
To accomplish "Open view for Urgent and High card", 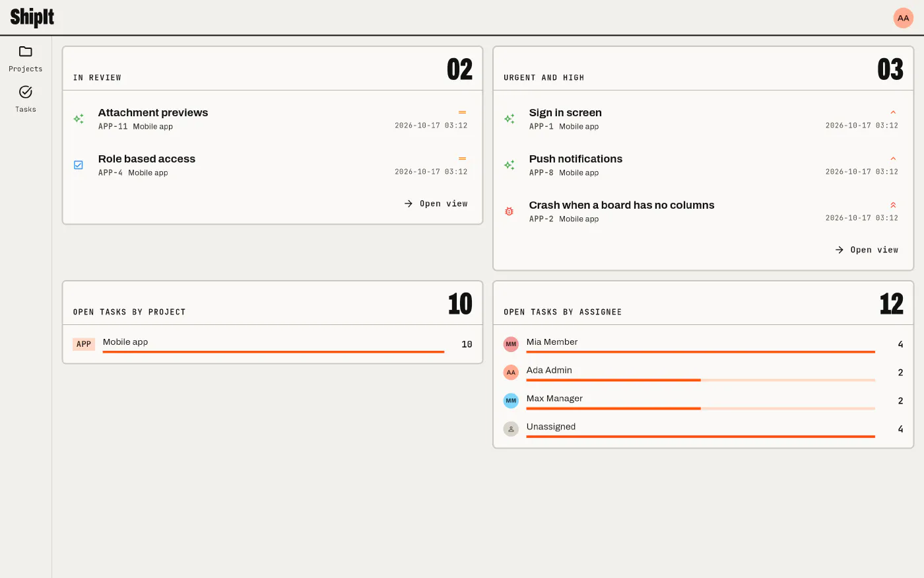I will tap(867, 250).
